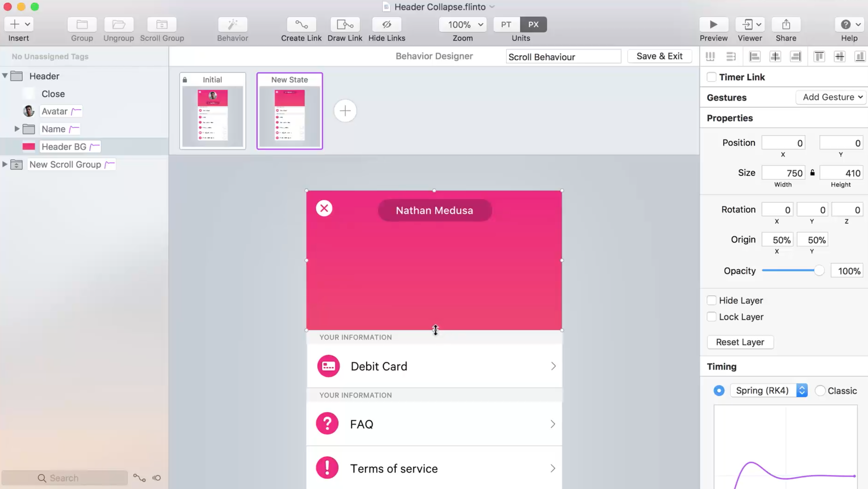
Task: Select the Classic timing radio button
Action: tap(820, 391)
